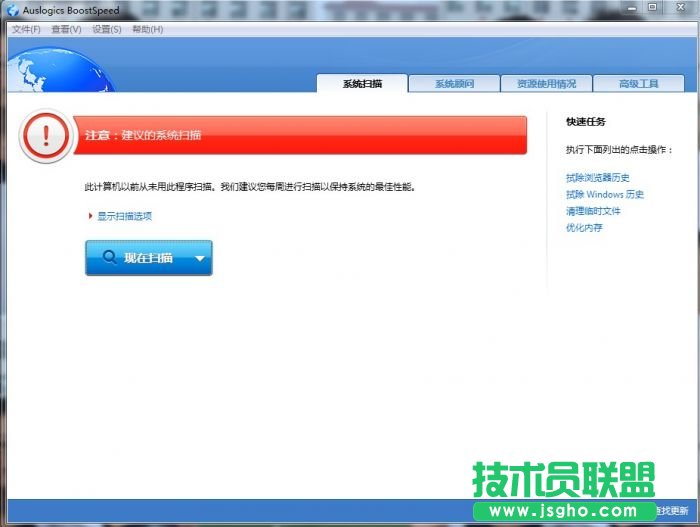Image resolution: width=700 pixels, height=527 pixels.
Task: Expand 显示扫描选项 scan options
Action: pyautogui.click(x=124, y=216)
